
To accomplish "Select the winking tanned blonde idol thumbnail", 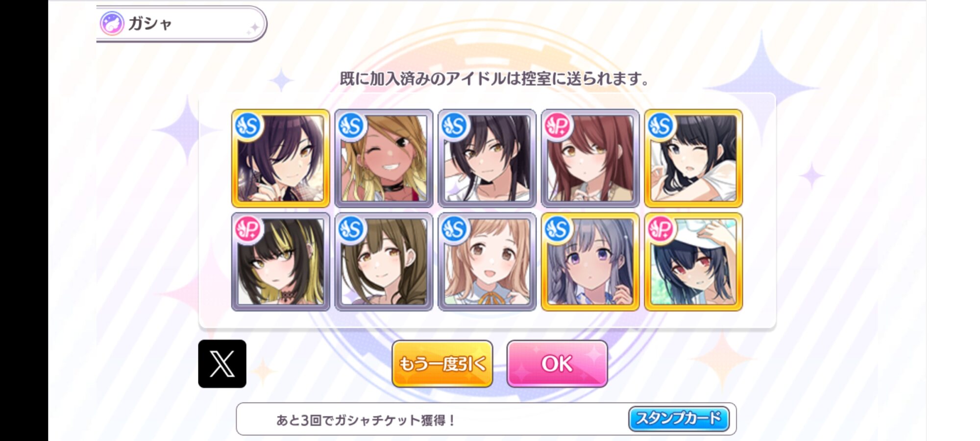I will point(384,158).
